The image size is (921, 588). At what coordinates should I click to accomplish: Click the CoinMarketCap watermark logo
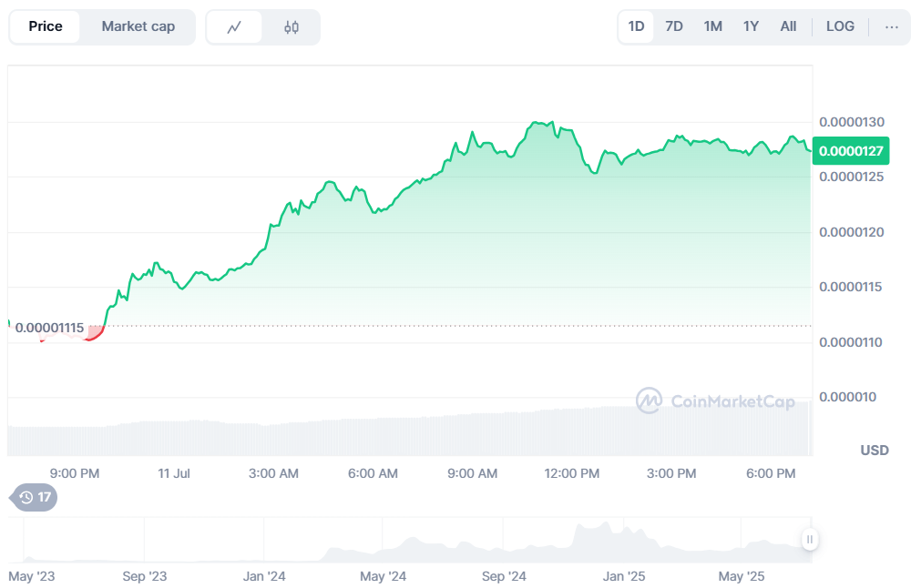click(715, 401)
